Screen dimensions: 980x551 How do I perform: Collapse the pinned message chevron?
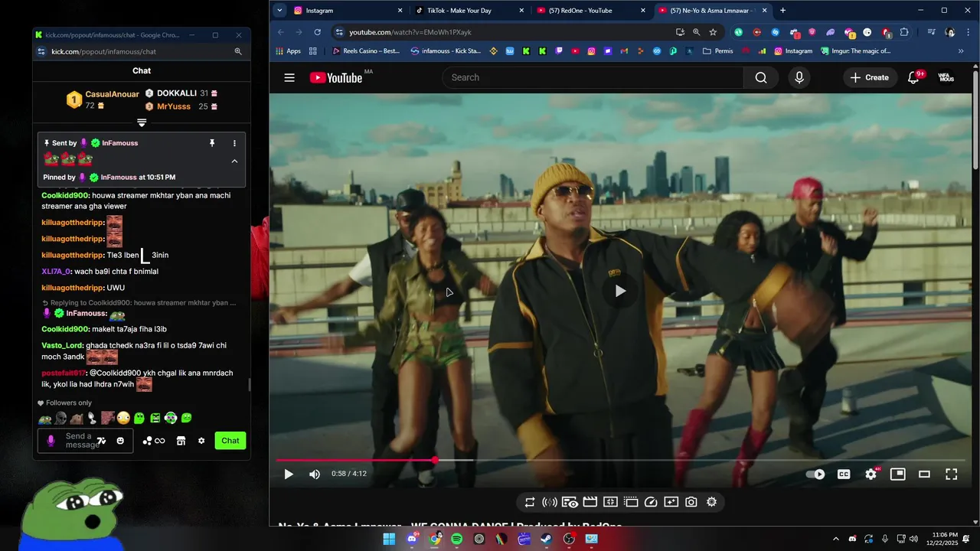234,161
